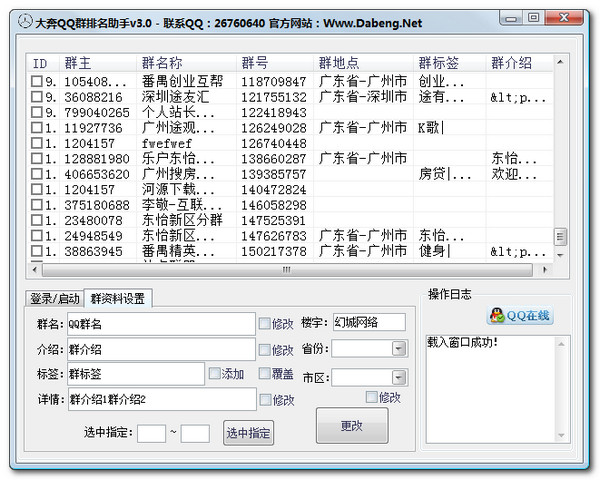The width and height of the screenshot is (600, 480).
Task: Click the operation log scroll-down arrow
Action: pos(561,436)
